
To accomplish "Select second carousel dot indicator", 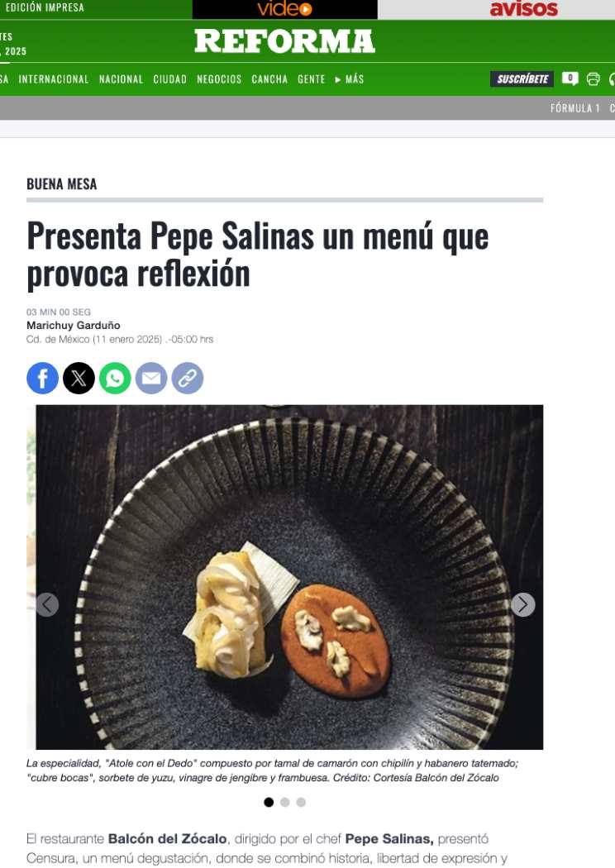I will [x=285, y=802].
